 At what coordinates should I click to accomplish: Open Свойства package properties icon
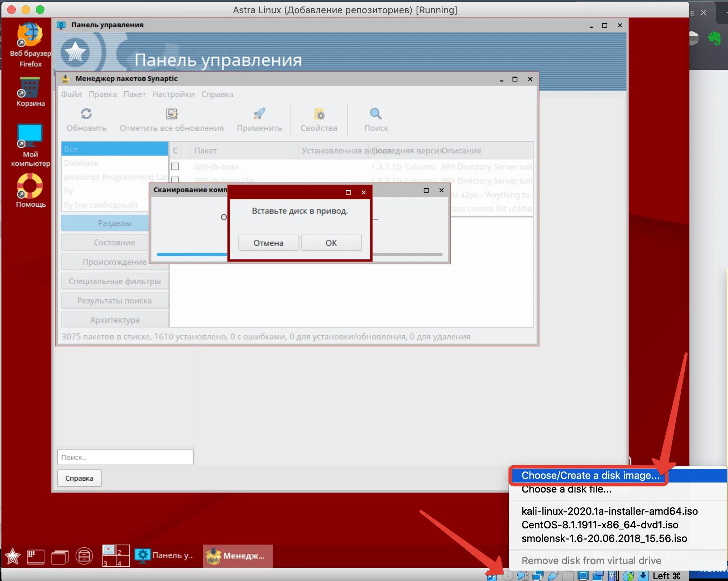pyautogui.click(x=319, y=115)
